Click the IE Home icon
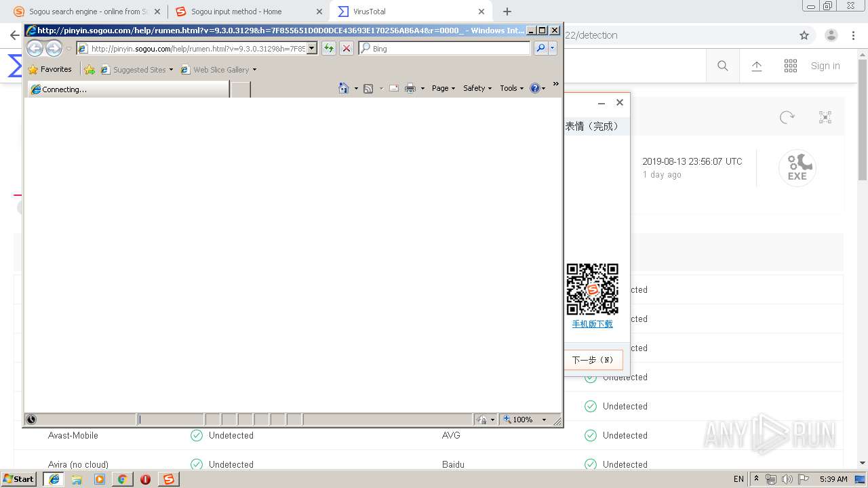 344,88
